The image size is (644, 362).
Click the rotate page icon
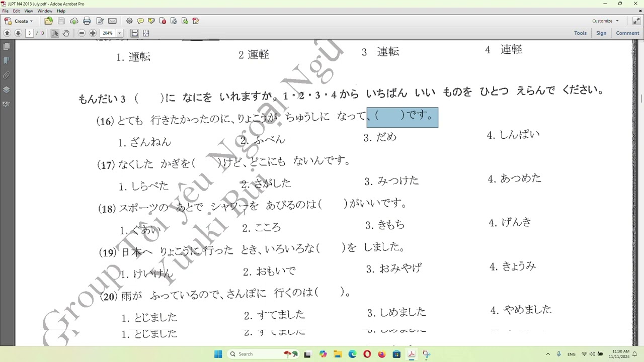coord(174,21)
